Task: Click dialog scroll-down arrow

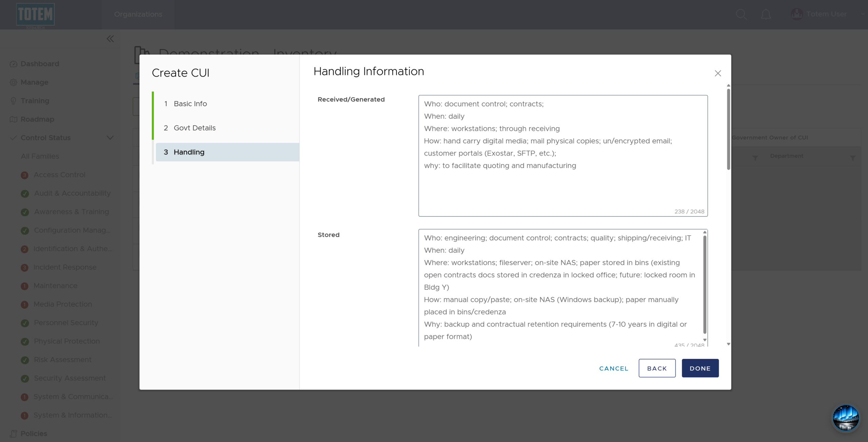Action: pyautogui.click(x=728, y=344)
